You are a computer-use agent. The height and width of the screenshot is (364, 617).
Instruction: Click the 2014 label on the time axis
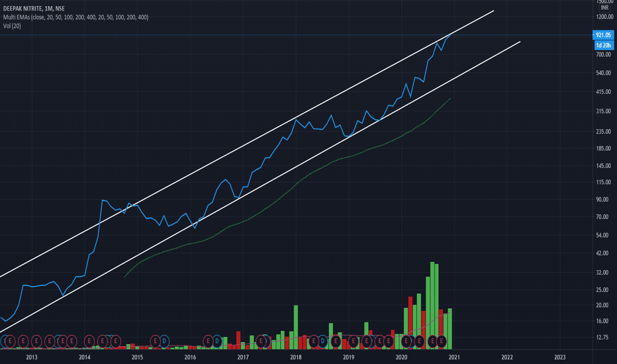tap(85, 357)
